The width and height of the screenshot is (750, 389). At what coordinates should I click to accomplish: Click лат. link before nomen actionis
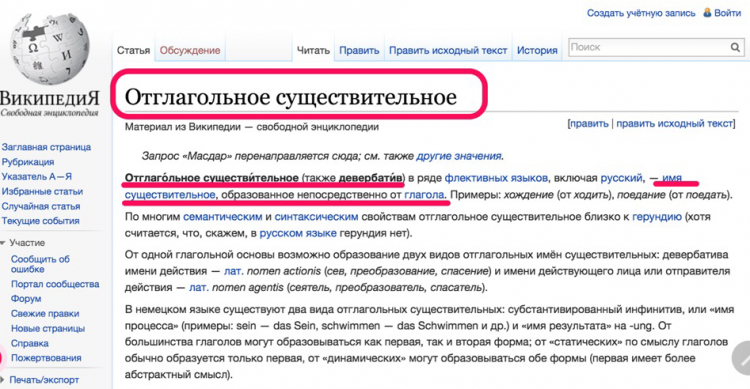[x=233, y=271]
